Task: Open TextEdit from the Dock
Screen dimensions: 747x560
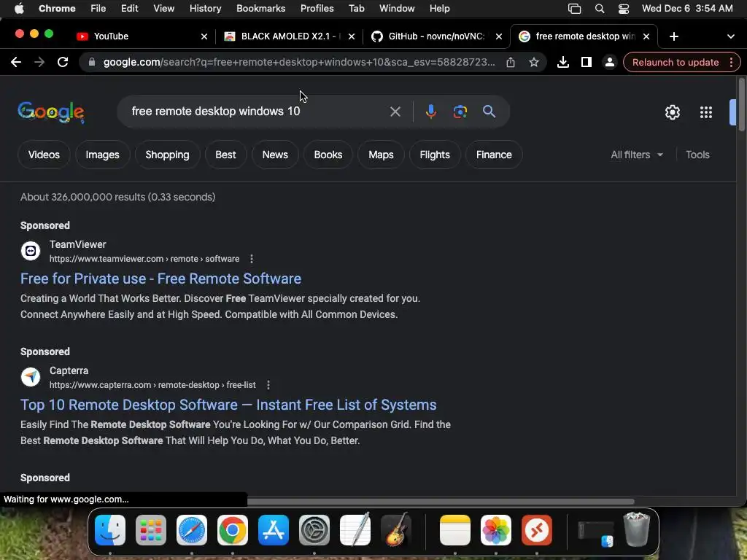Action: (x=355, y=530)
